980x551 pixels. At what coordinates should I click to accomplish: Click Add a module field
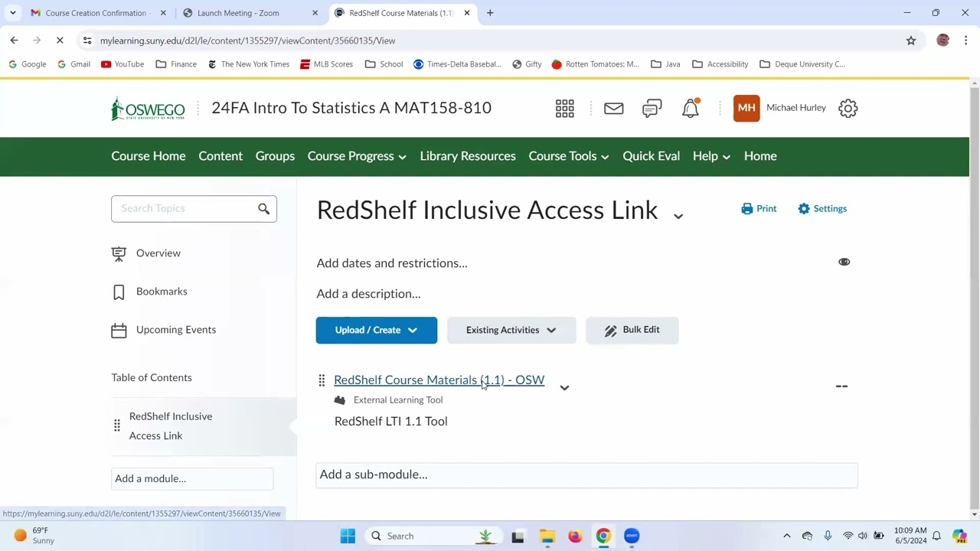192,478
